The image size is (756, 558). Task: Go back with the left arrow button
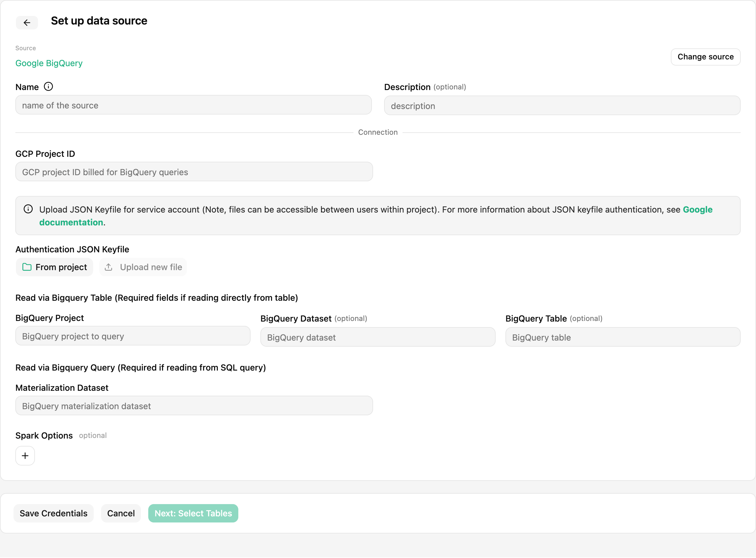coord(27,22)
